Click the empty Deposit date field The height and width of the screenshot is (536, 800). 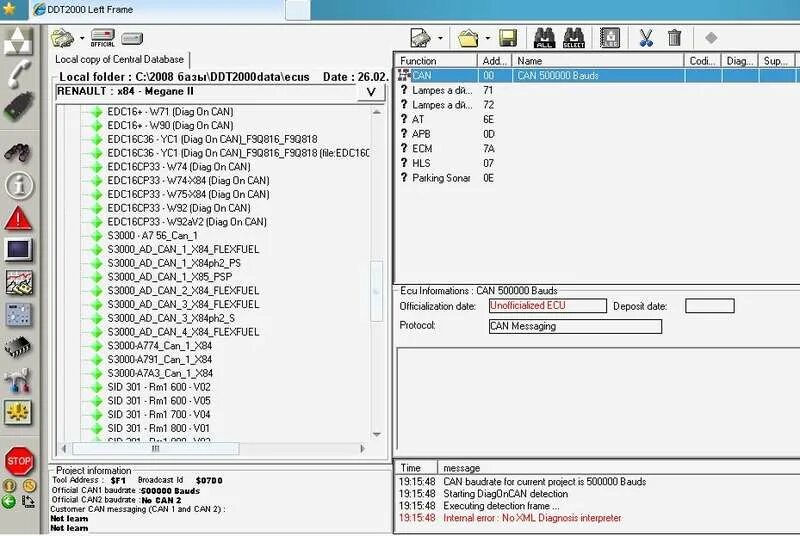coord(710,306)
